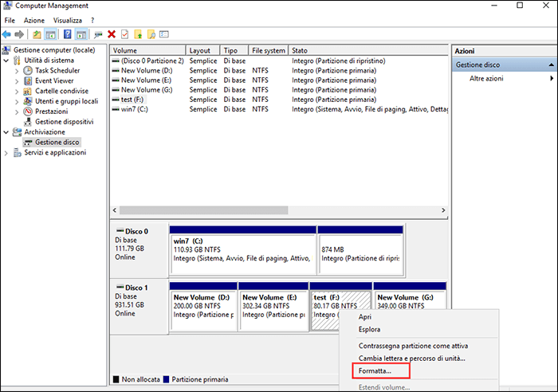Select Cambia lettera e percorso di unità
Viewport: 558px width, 392px height.
point(412,359)
